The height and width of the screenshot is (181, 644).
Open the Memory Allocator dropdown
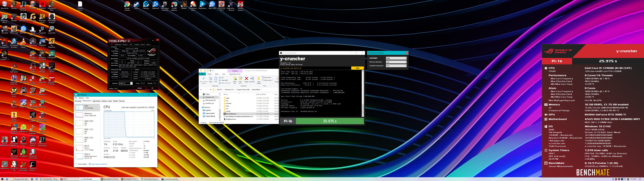pos(396,62)
